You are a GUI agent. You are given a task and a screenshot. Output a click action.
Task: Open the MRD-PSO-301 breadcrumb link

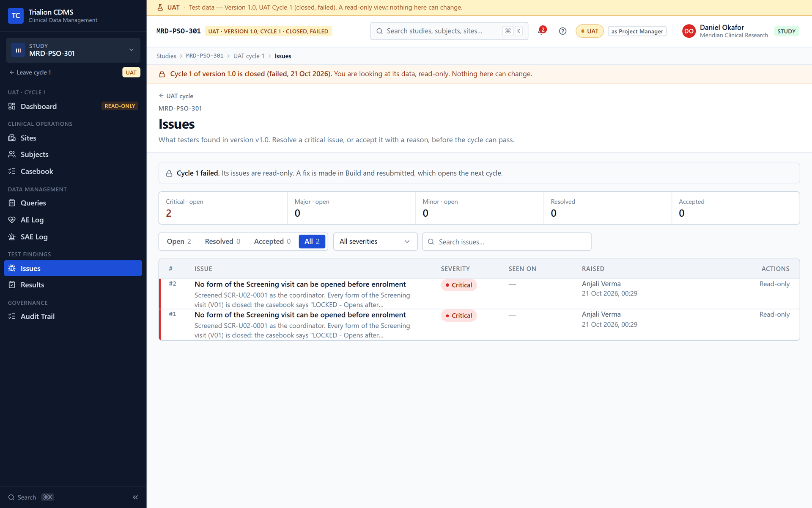click(205, 56)
